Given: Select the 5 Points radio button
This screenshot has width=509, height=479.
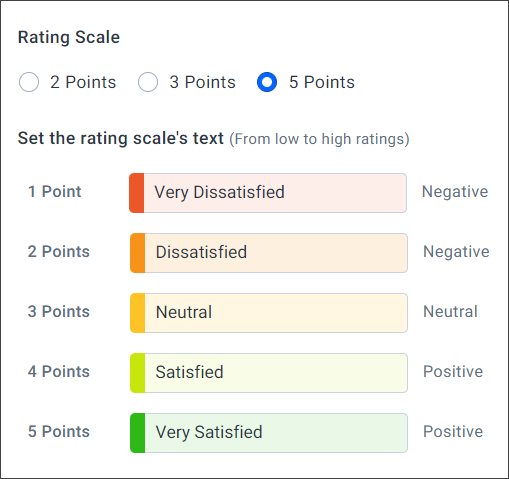Looking at the screenshot, I should click(x=267, y=82).
